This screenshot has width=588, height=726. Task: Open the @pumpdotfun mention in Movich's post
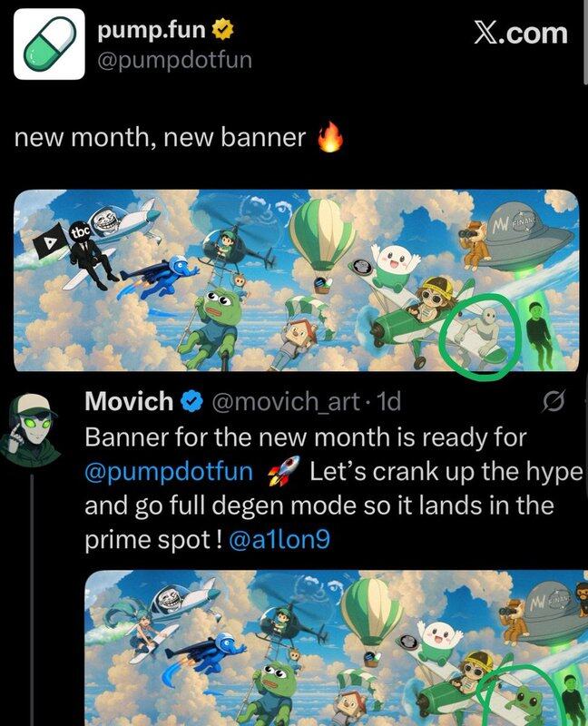[x=169, y=472]
